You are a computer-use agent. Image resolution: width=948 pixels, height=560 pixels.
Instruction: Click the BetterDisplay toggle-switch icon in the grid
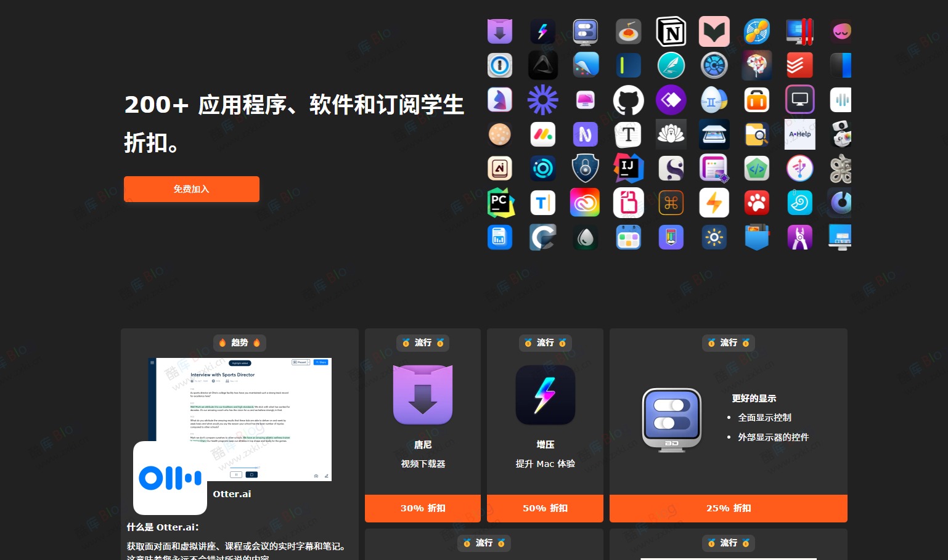tap(586, 31)
